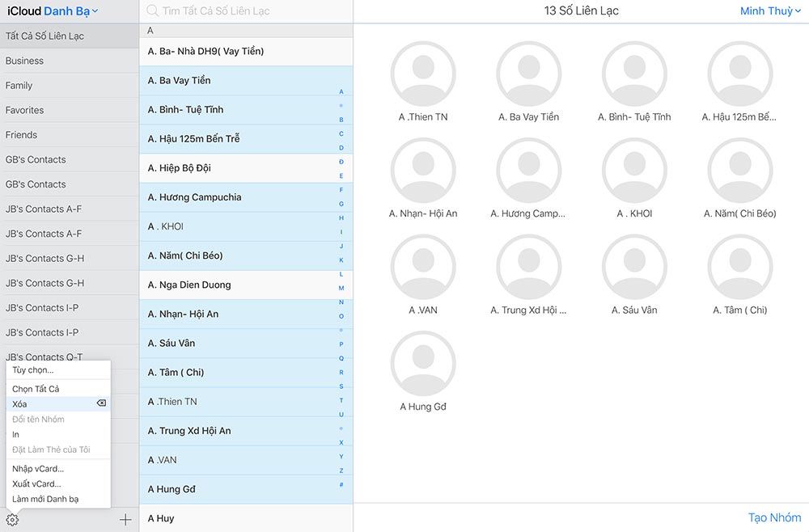The image size is (809, 532).
Task: Select contact A. Năm( Chi Béo) in list
Action: pos(246,255)
